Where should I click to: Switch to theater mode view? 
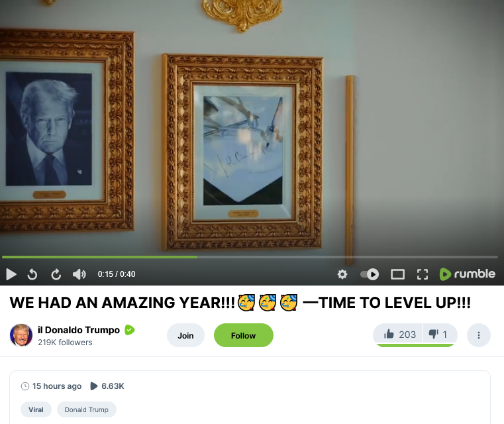coord(397,274)
